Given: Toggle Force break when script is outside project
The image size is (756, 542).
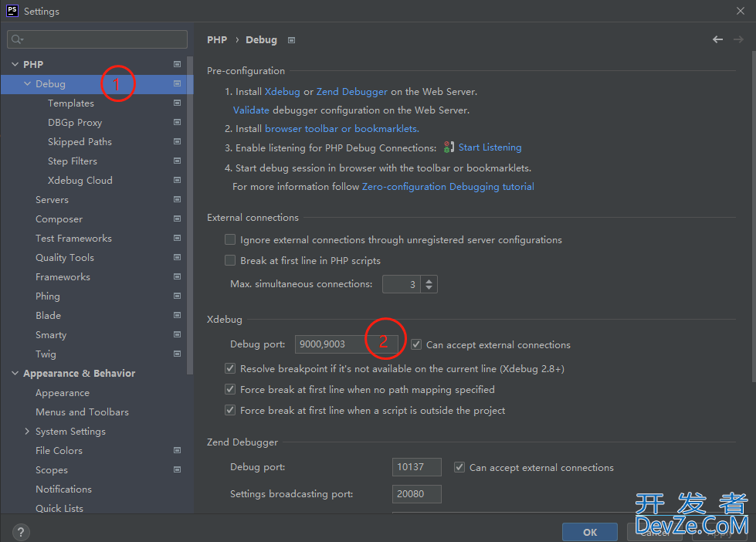Looking at the screenshot, I should 230,410.
